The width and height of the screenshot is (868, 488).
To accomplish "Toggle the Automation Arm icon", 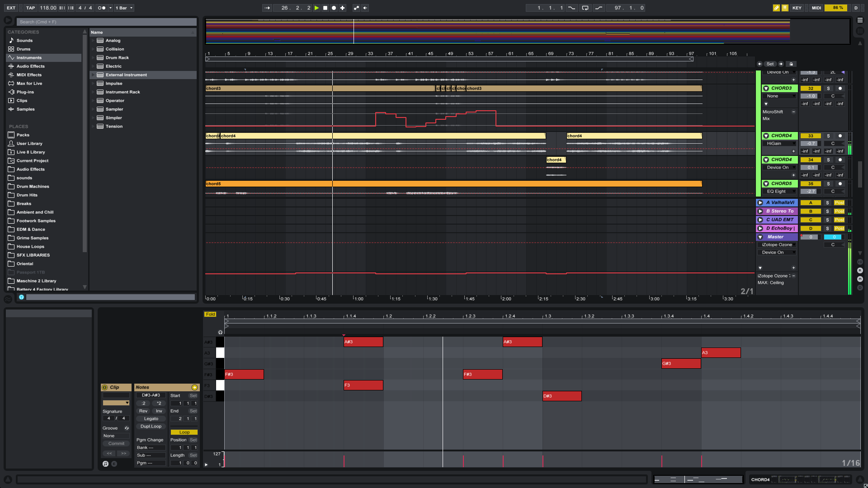I will click(x=356, y=8).
